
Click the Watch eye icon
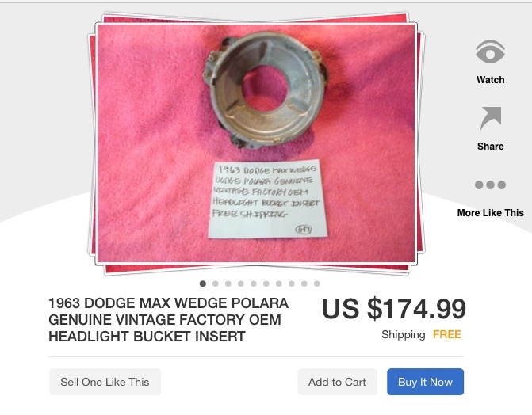click(x=490, y=51)
